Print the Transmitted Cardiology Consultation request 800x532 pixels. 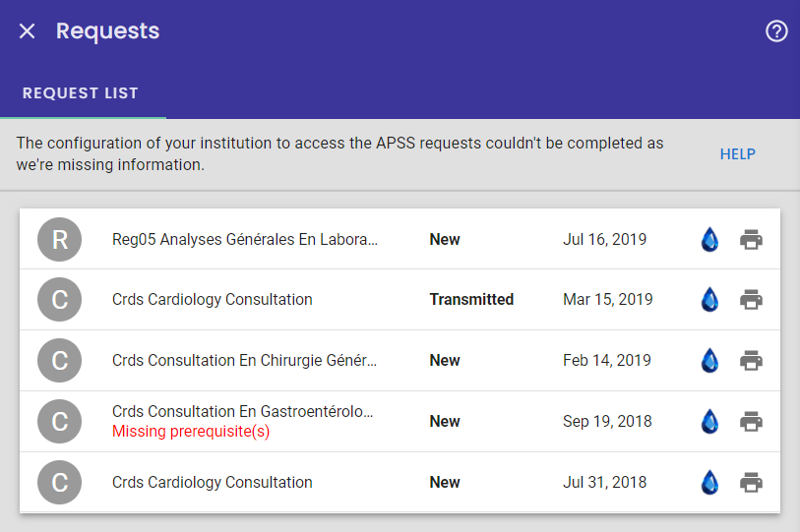751,299
